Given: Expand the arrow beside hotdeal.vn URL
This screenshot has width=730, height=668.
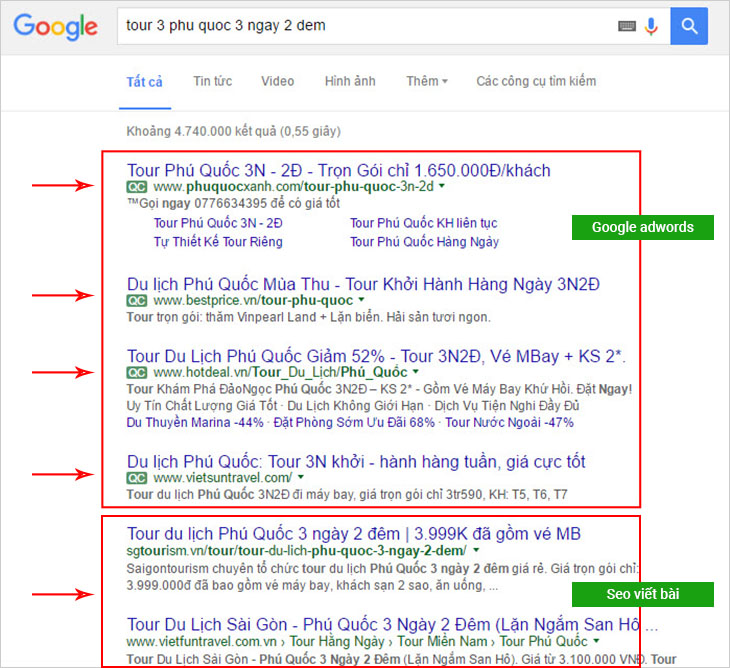Looking at the screenshot, I should (x=416, y=372).
